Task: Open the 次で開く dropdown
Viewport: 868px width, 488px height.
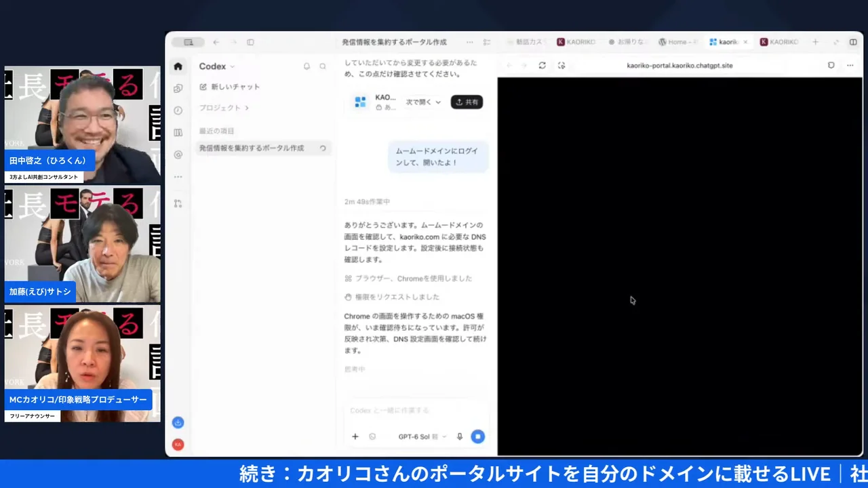Action: click(x=423, y=102)
